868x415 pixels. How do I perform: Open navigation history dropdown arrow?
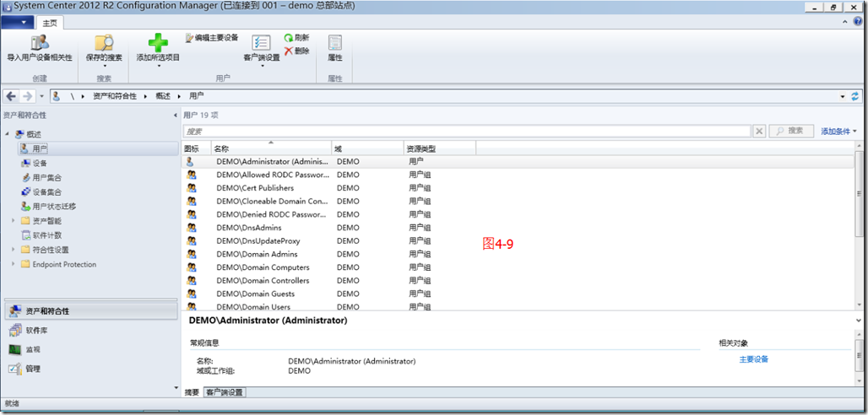tap(42, 95)
